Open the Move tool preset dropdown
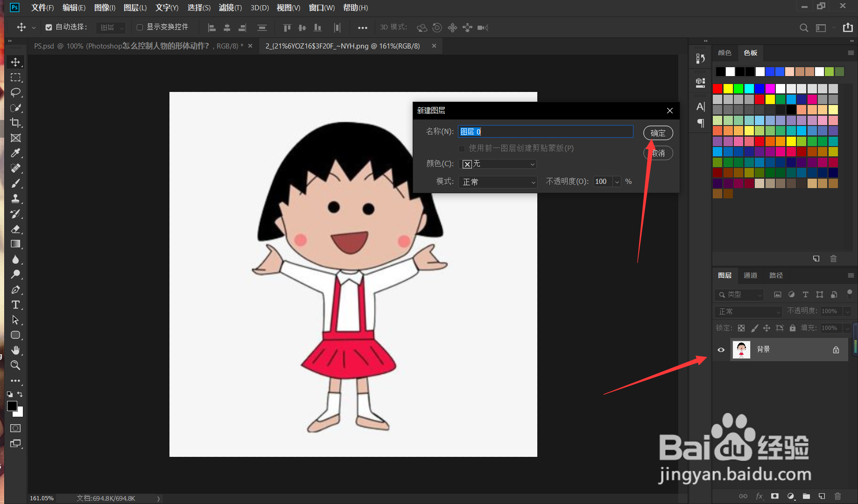This screenshot has height=504, width=858. (x=34, y=28)
